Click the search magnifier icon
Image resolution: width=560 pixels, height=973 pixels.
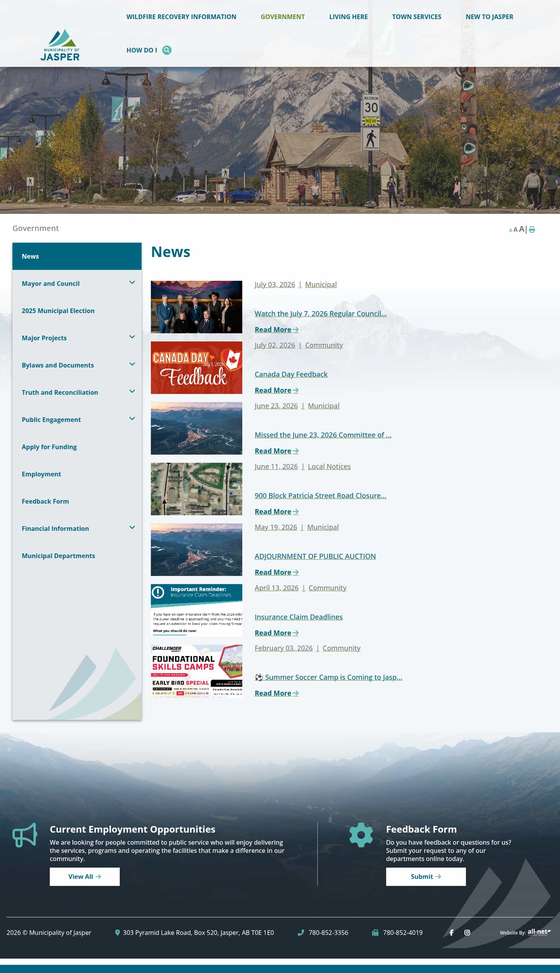click(167, 50)
